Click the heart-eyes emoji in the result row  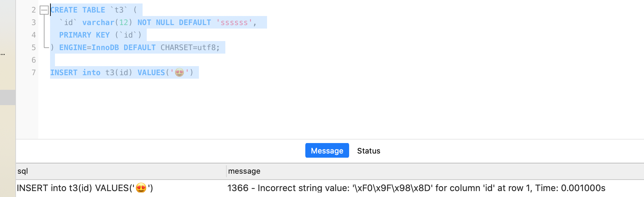141,188
